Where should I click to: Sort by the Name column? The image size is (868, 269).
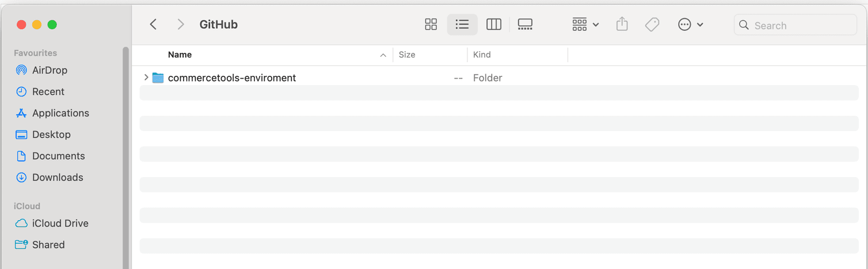(180, 55)
